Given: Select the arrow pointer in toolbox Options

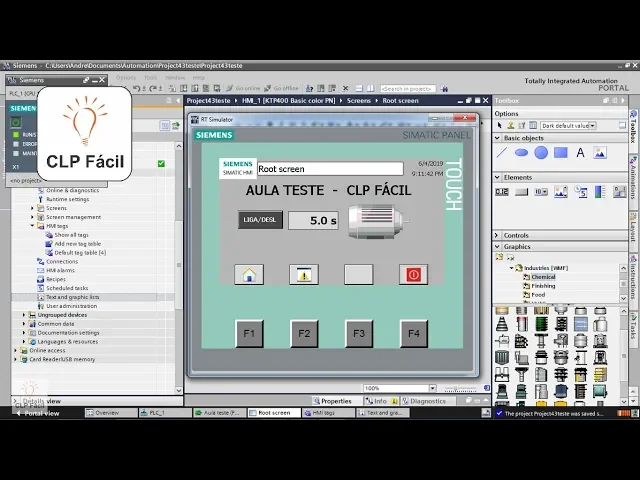Looking at the screenshot, I should pos(499,125).
